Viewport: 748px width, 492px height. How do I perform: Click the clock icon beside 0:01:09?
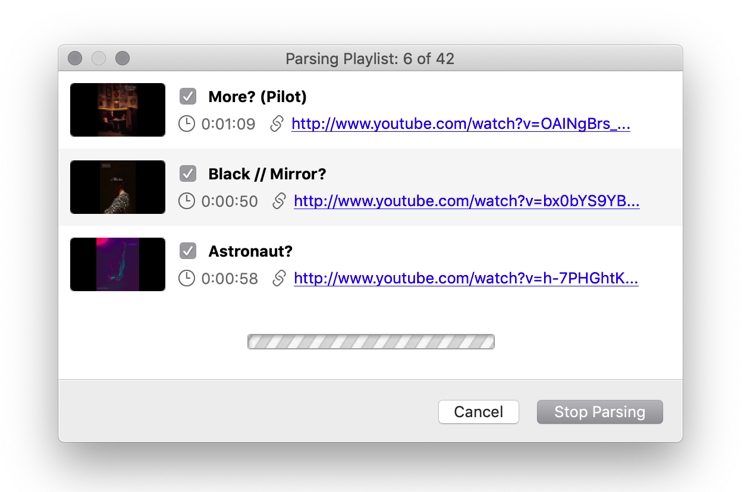tap(187, 124)
